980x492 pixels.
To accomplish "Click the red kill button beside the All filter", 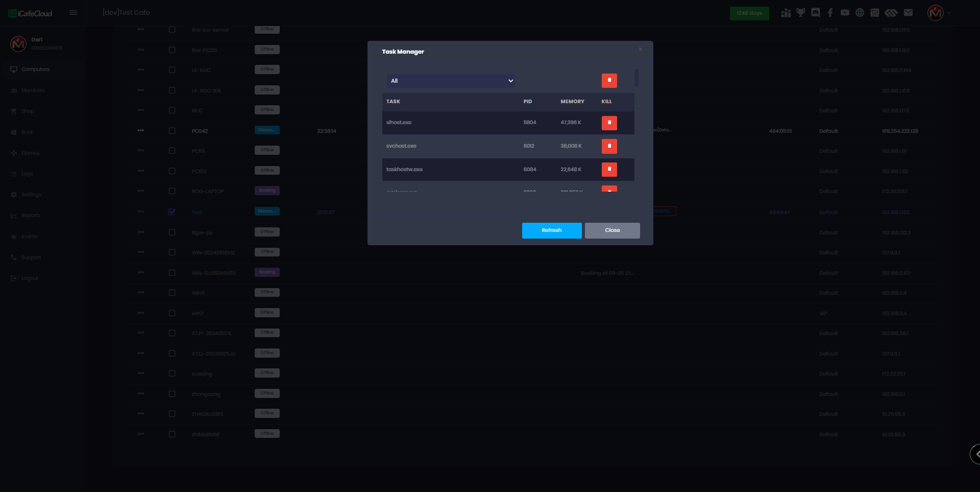I will 609,81.
